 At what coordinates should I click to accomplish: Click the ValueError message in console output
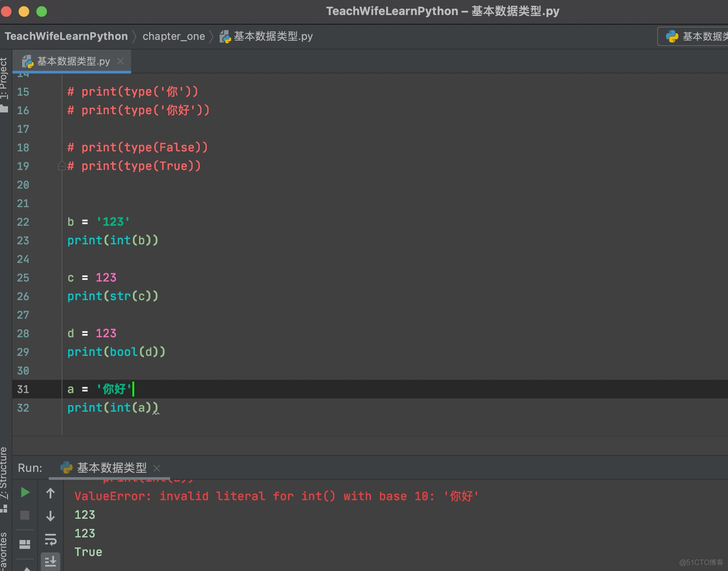(x=276, y=496)
